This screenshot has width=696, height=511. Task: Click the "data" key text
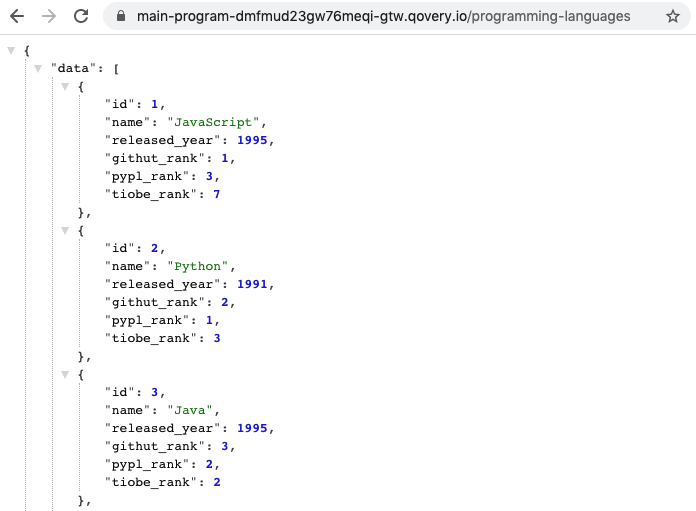pos(74,68)
